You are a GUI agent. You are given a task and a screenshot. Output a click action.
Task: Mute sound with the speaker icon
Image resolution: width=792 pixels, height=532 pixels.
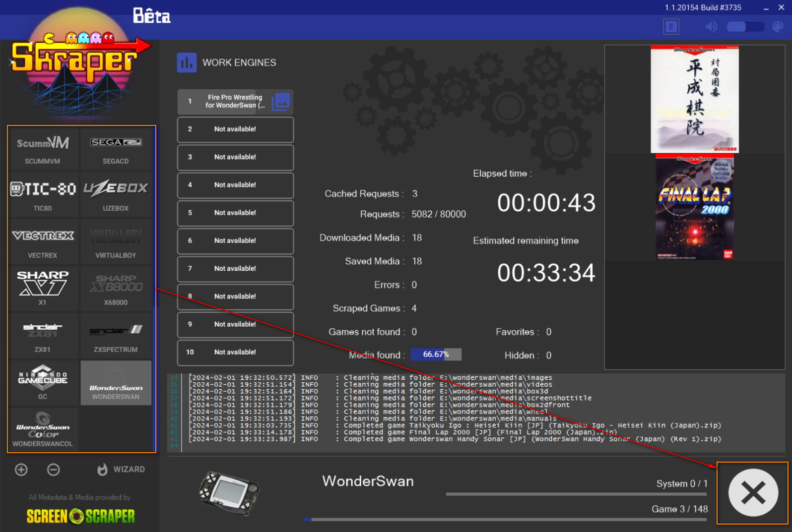click(x=711, y=27)
